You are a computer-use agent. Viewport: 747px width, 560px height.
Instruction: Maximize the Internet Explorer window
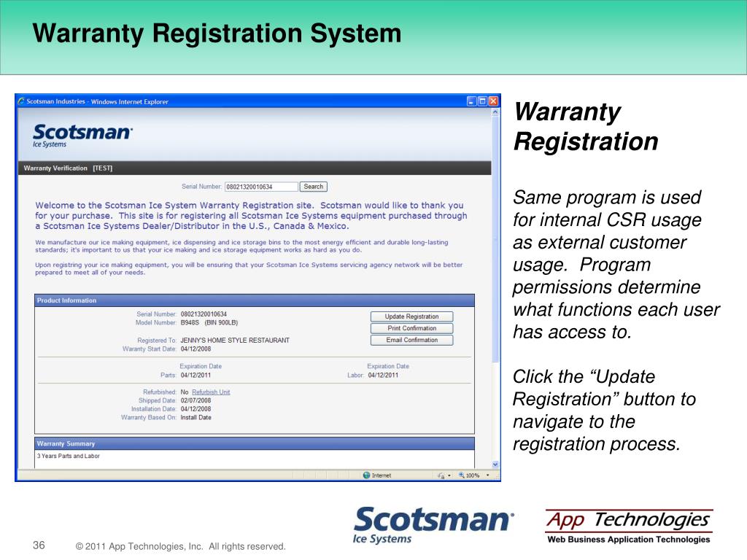[482, 101]
